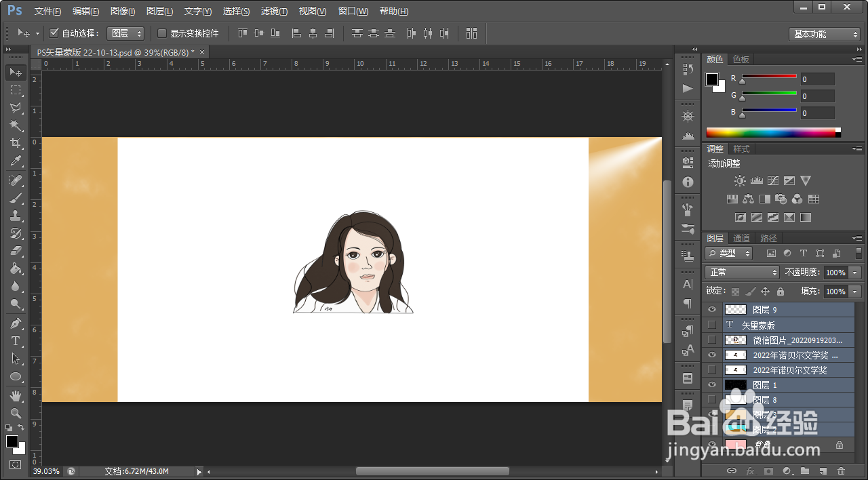Open the 正常 blend mode dropdown
This screenshot has width=868, height=480.
[742, 272]
